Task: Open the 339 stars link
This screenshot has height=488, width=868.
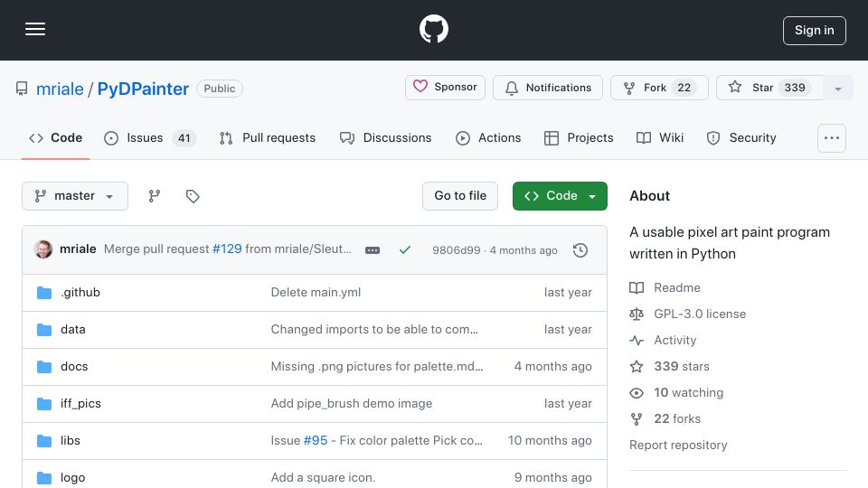Action: coord(669,366)
